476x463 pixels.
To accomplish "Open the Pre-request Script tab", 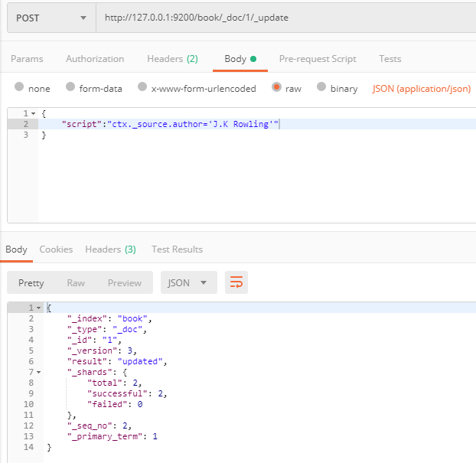I will click(x=318, y=59).
